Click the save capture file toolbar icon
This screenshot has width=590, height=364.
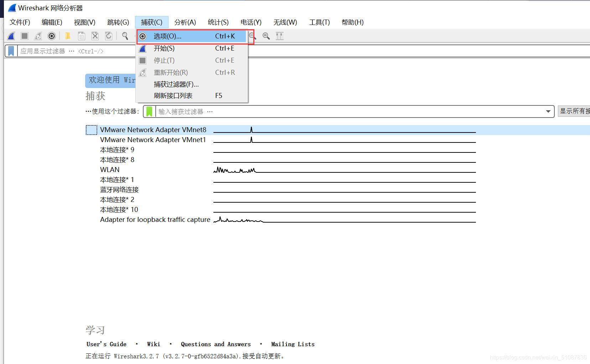(82, 36)
